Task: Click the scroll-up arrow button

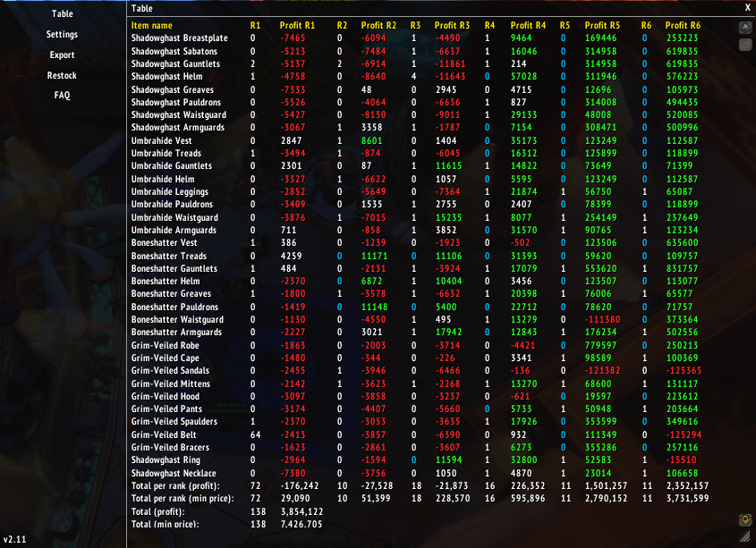Action: [745, 29]
